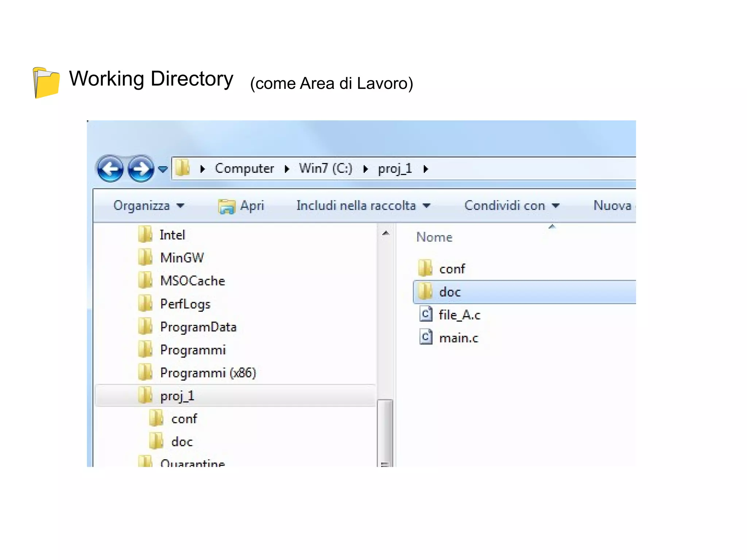Select proj_1 in the address breadcrumb

[395, 168]
